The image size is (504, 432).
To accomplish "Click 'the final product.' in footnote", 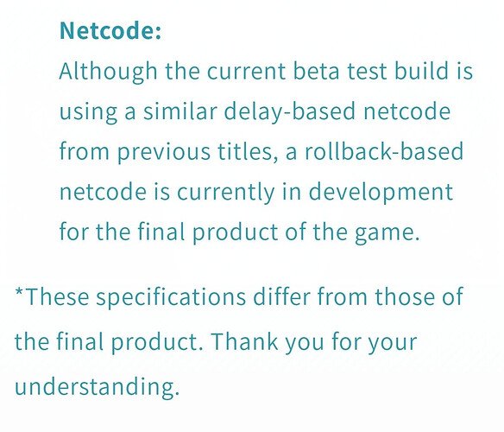I will pyautogui.click(x=110, y=342).
